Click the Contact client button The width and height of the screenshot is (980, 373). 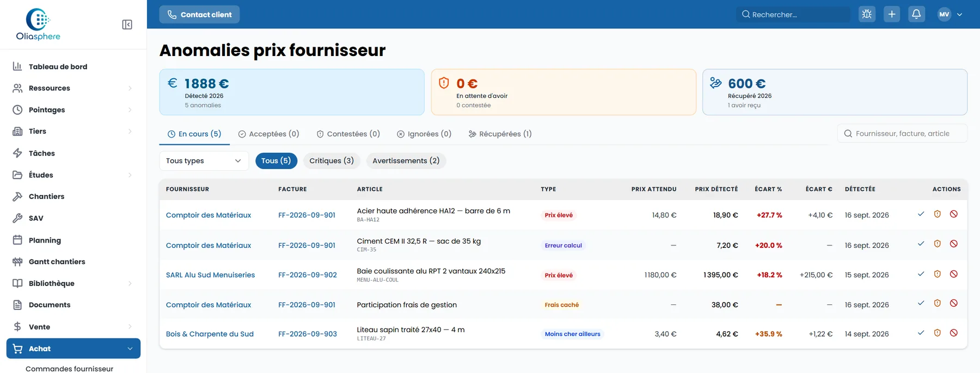coord(199,15)
